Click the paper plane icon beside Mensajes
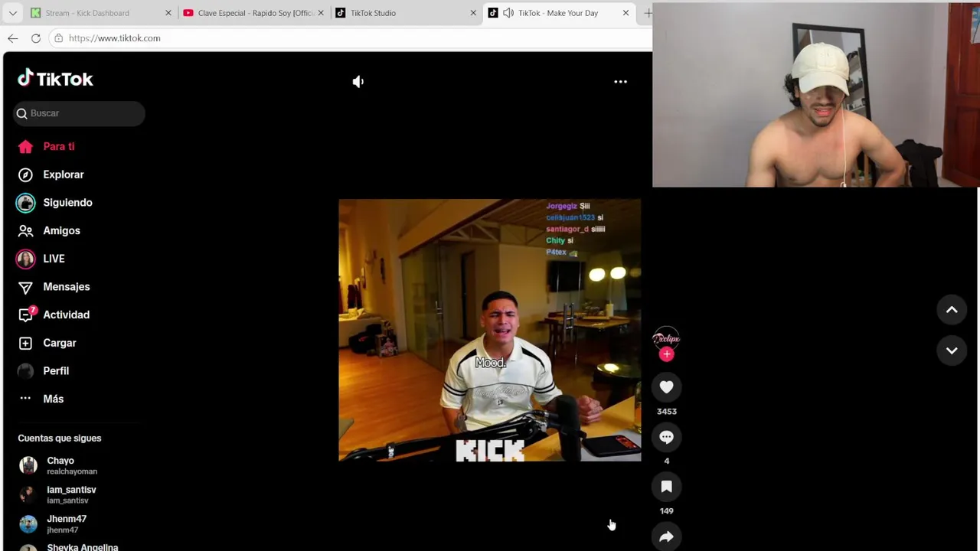The height and width of the screenshot is (551, 980). (x=25, y=287)
